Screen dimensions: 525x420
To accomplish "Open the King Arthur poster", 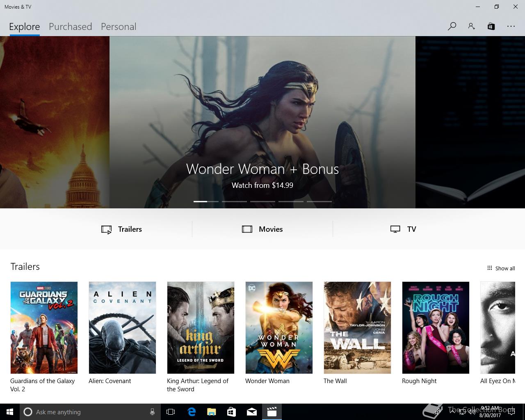I will click(x=201, y=328).
